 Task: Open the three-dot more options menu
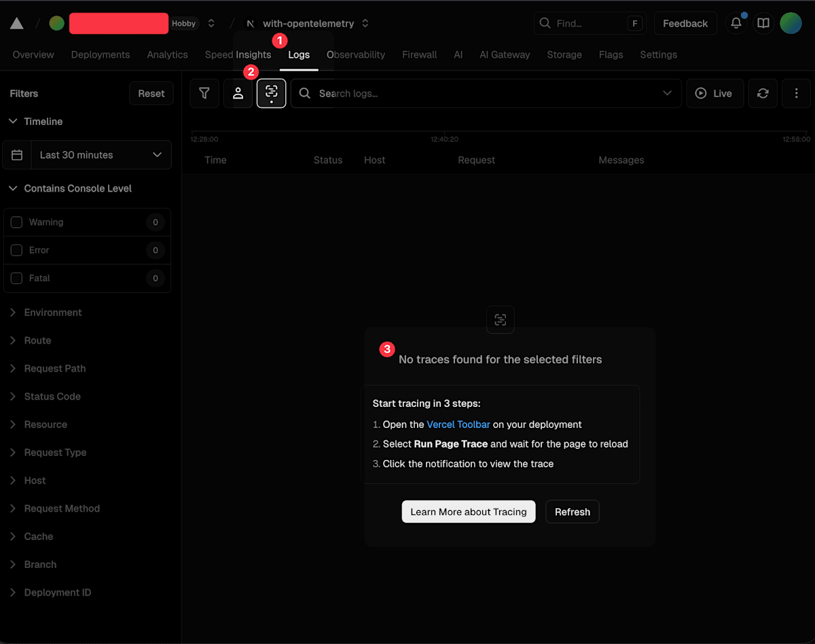tap(796, 93)
